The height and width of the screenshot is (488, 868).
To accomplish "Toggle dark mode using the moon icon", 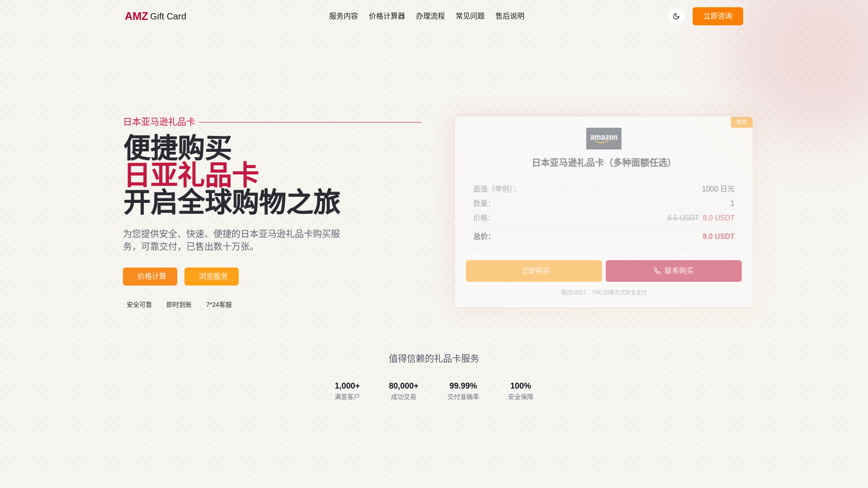I will (x=676, y=16).
